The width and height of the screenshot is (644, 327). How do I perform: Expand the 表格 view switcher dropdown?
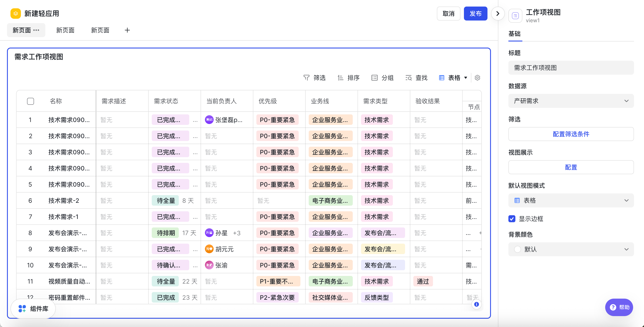(x=453, y=78)
